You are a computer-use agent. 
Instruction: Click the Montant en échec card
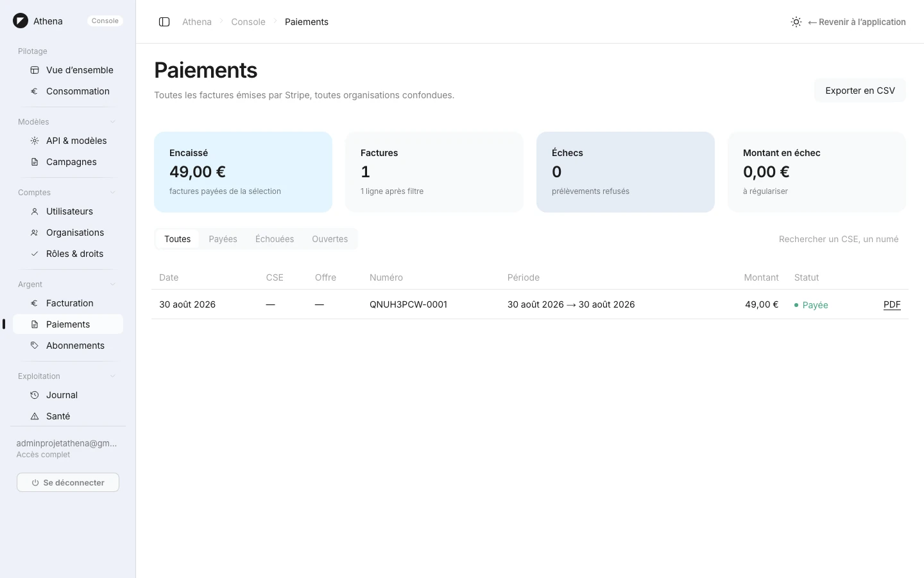(x=817, y=172)
